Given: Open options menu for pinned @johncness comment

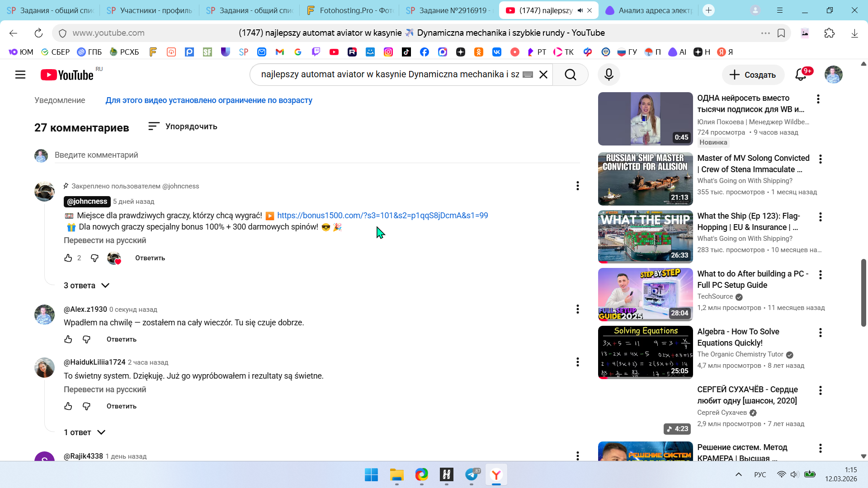Looking at the screenshot, I should (x=577, y=186).
